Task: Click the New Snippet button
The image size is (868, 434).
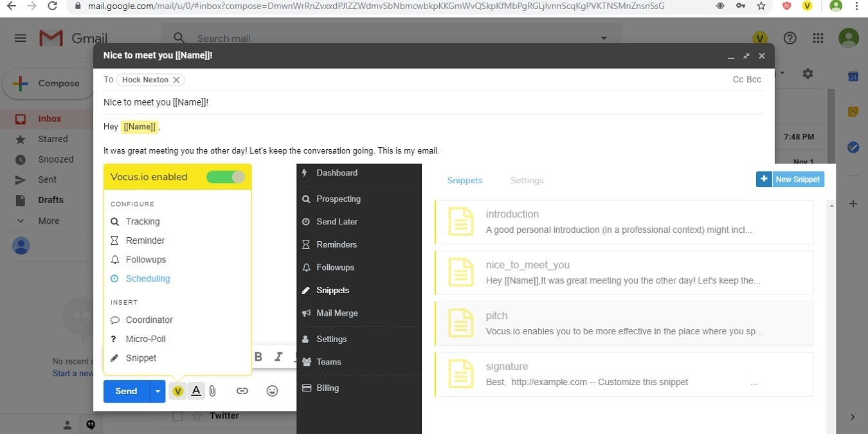Action: [x=790, y=179]
